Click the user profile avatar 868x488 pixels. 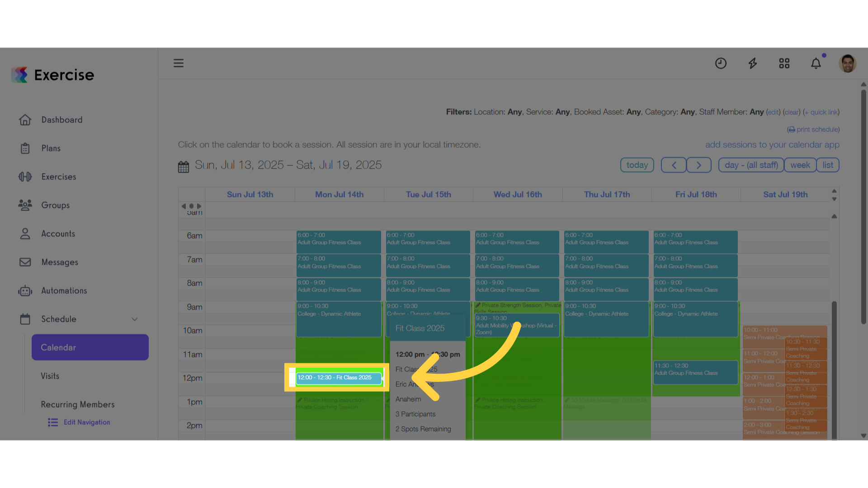point(848,63)
